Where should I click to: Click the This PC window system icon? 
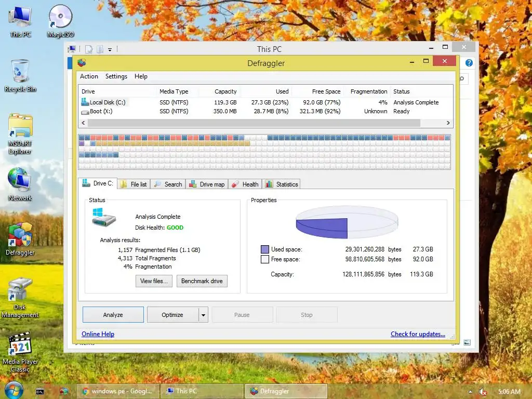(x=72, y=49)
